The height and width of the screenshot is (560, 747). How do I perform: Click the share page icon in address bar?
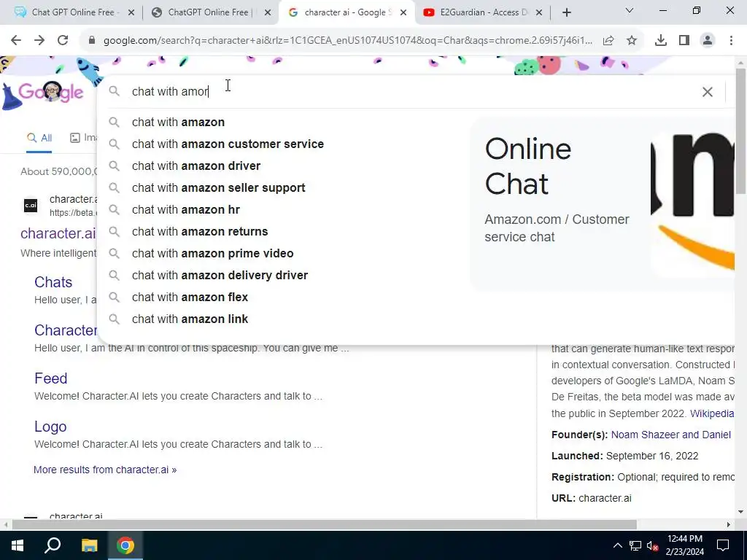[x=608, y=41]
